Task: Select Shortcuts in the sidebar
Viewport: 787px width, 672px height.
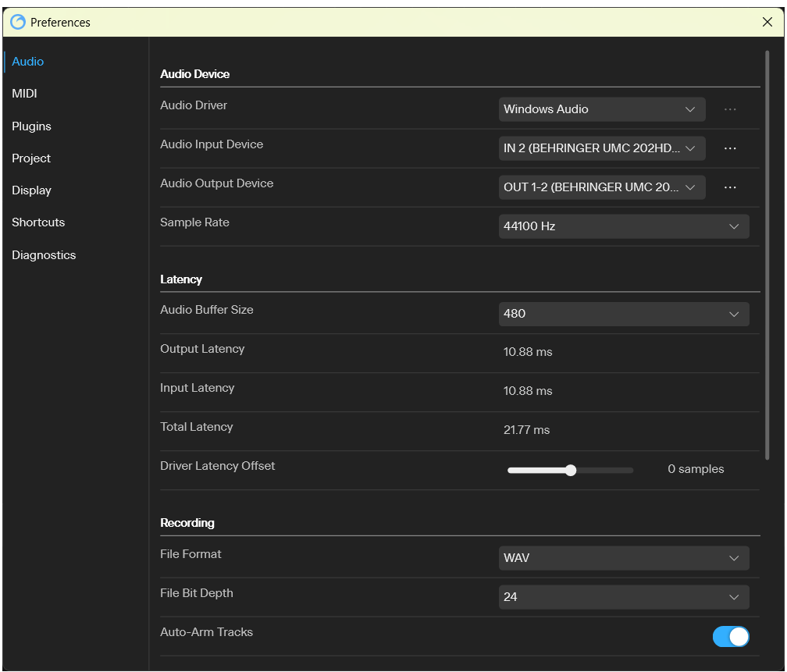Action: (38, 222)
